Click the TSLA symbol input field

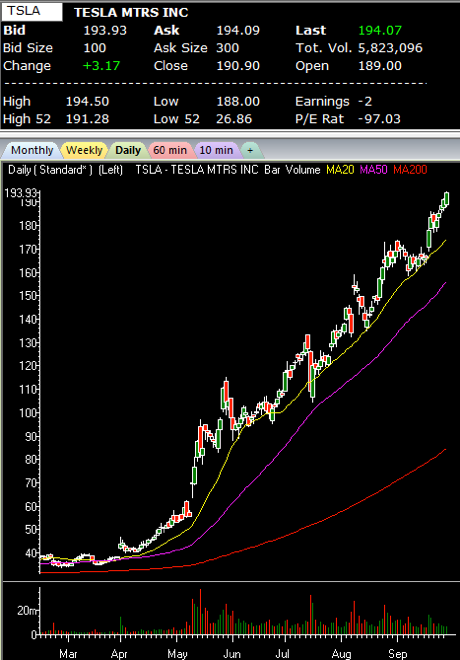click(x=32, y=12)
